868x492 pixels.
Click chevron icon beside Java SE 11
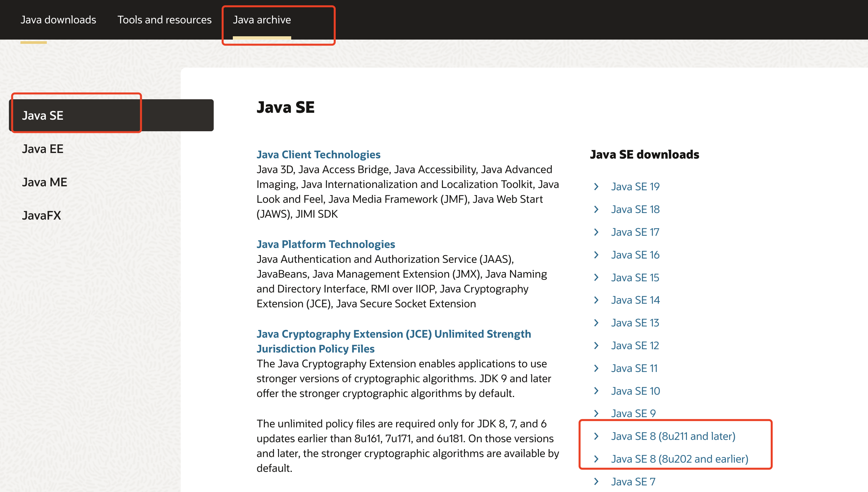point(596,368)
